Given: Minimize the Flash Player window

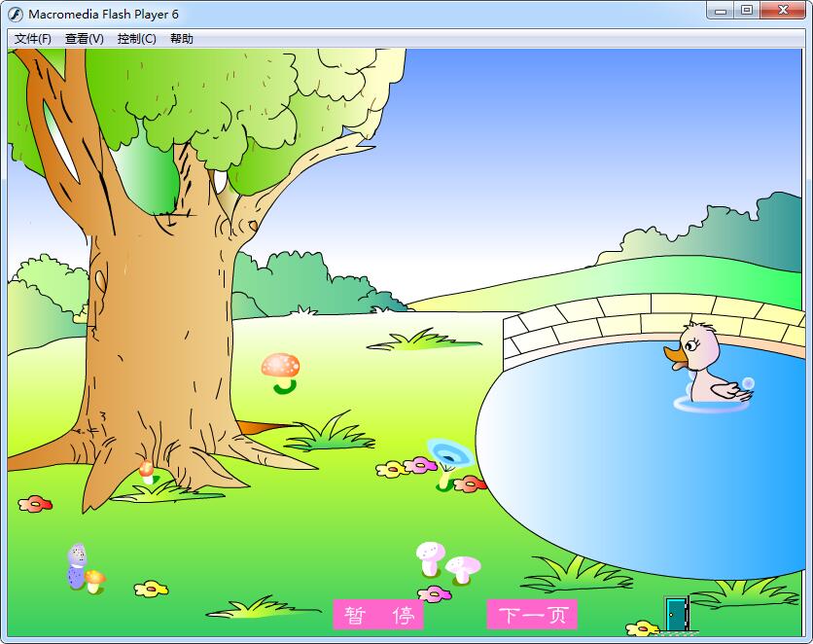Looking at the screenshot, I should (721, 11).
